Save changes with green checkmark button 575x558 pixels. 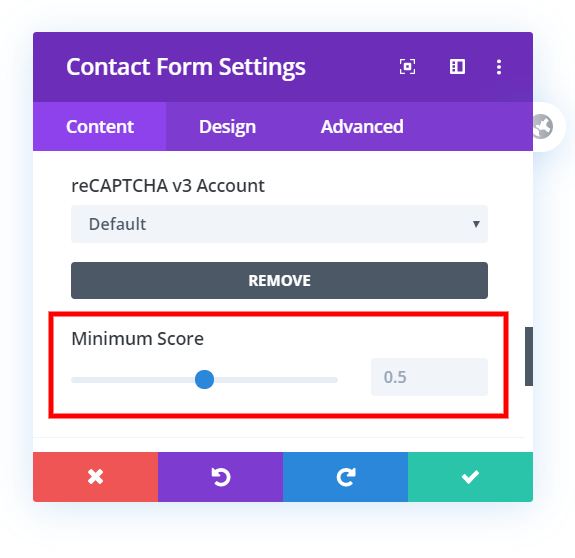tap(470, 477)
